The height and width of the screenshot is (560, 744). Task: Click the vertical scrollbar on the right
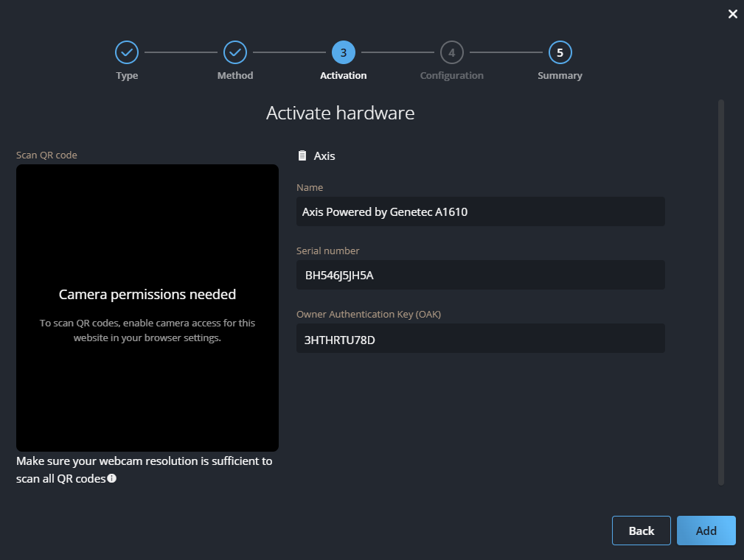[721, 292]
